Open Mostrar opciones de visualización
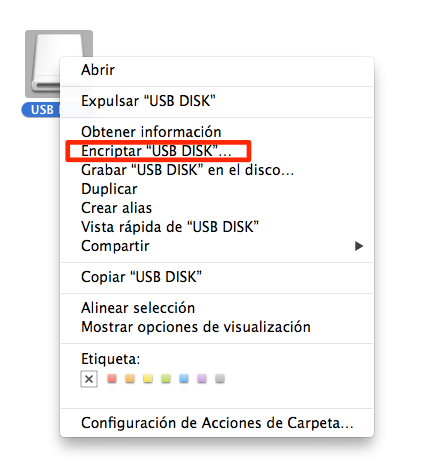 (x=217, y=327)
